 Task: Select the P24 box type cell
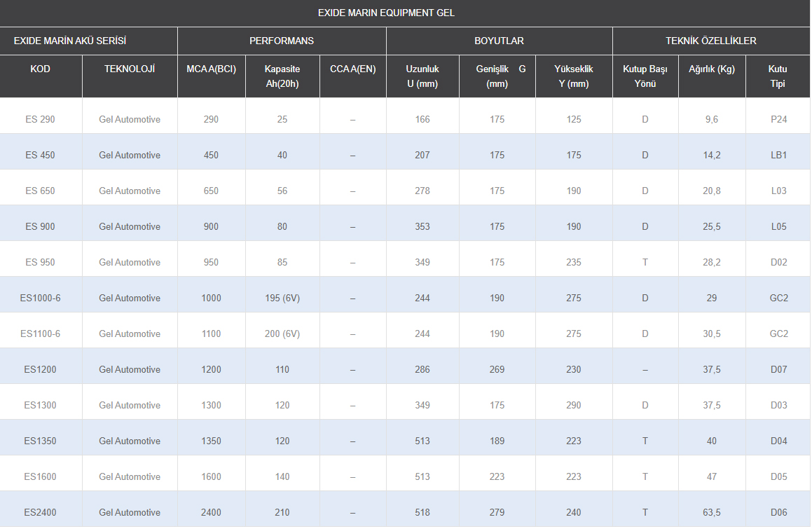(779, 119)
